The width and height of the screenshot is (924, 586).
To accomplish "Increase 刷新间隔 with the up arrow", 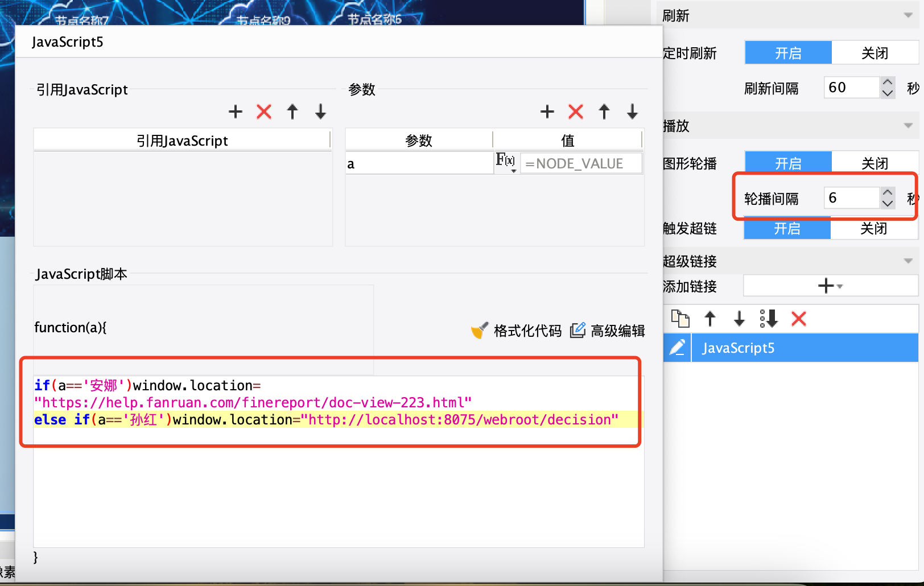I will point(888,82).
